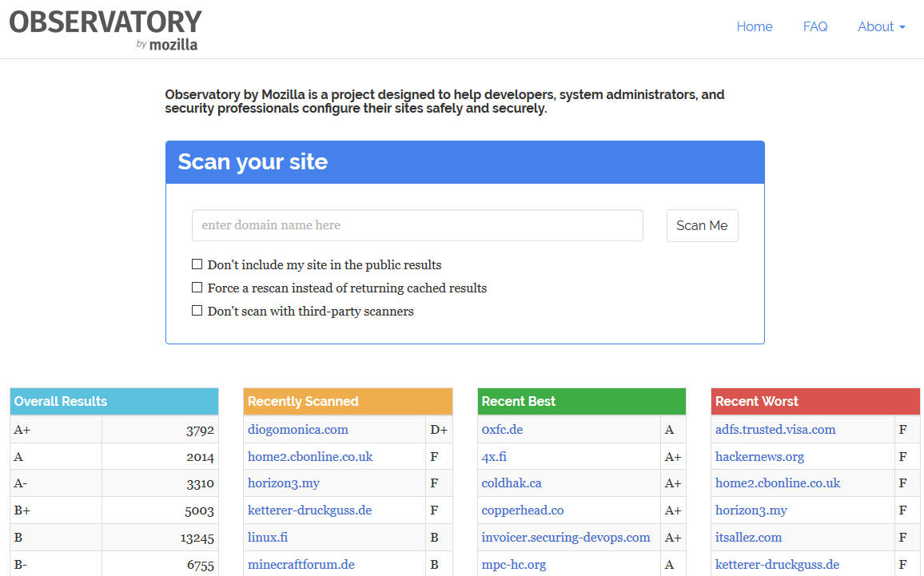
Task: Navigate to the Home page
Action: tap(754, 26)
